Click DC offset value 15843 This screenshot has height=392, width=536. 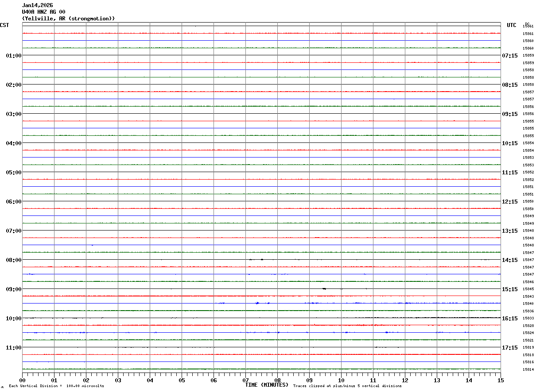528,296
